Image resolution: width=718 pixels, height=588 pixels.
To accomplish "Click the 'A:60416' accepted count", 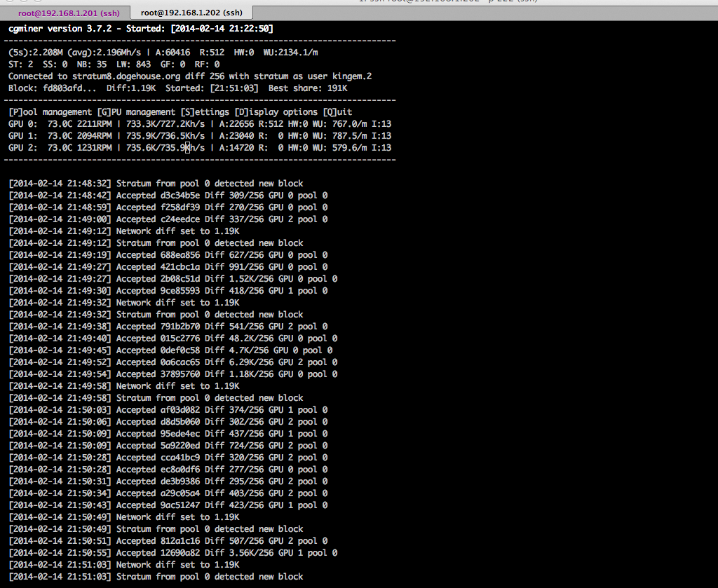I will 172,53.
